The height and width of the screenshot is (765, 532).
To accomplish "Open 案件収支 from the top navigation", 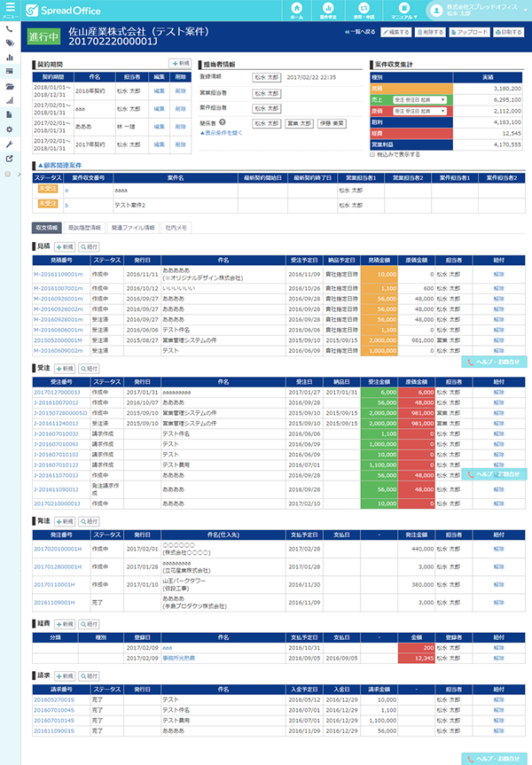I will pos(328,11).
